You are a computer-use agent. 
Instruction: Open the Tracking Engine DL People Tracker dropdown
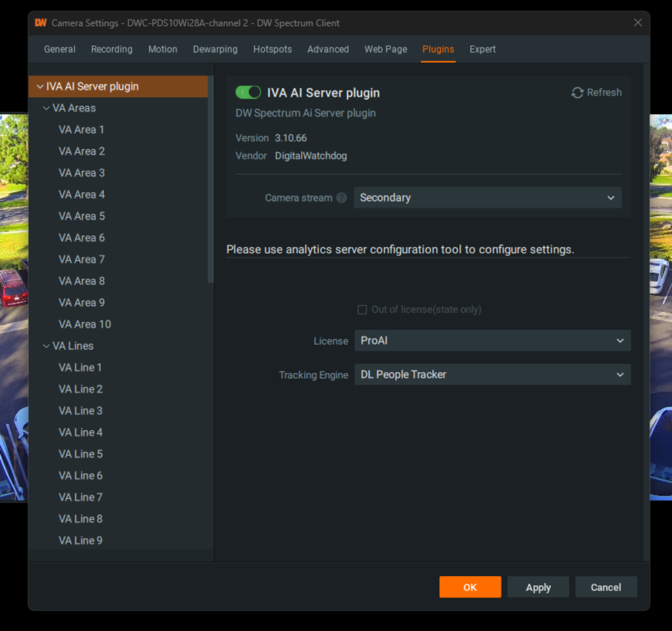point(492,374)
